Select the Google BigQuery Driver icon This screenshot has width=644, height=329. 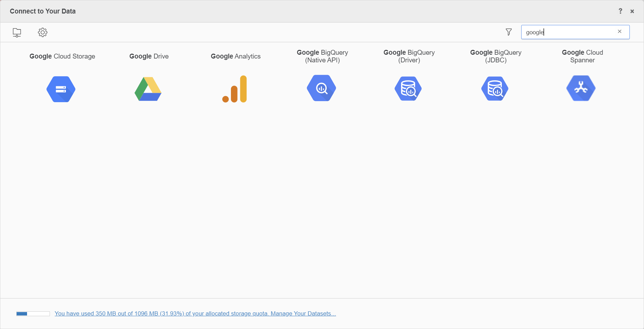tap(408, 89)
